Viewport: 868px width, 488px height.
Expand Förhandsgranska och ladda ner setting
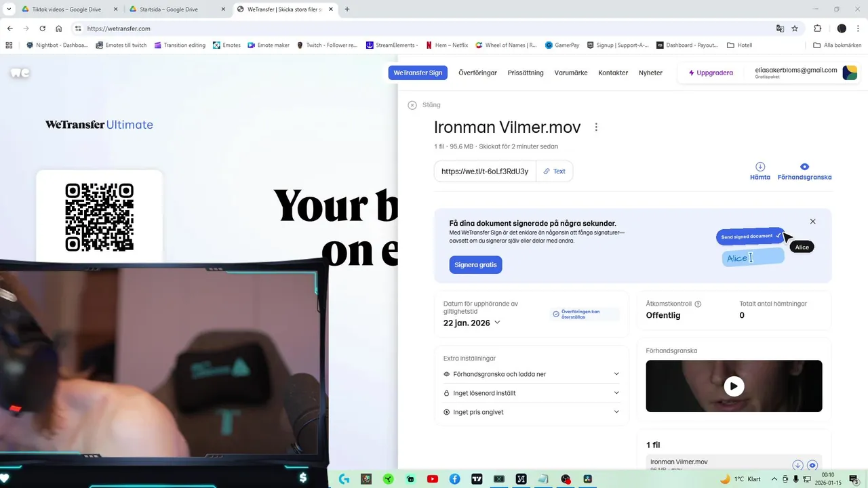tap(531, 374)
